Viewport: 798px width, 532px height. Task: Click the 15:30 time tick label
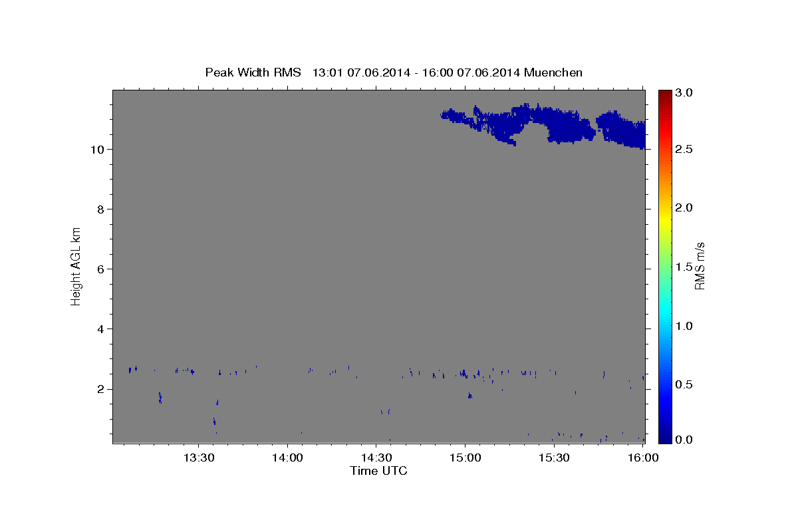tap(553, 458)
